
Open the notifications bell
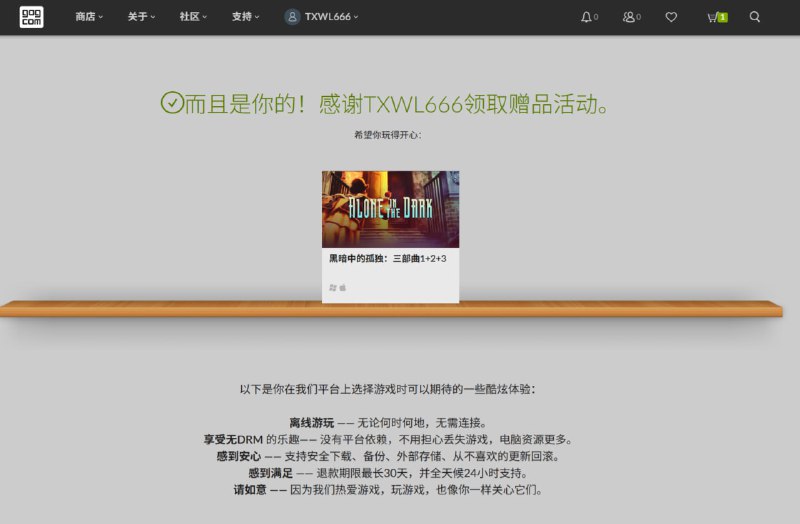pos(589,17)
